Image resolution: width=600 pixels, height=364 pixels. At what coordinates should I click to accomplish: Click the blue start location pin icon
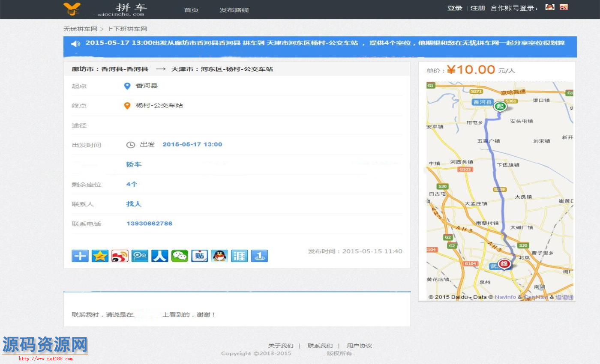pyautogui.click(x=127, y=86)
